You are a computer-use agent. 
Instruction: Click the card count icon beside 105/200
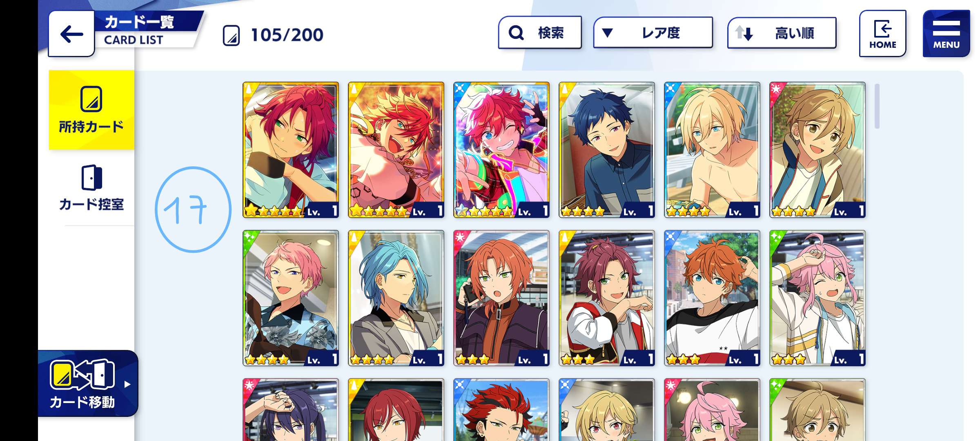point(231,35)
